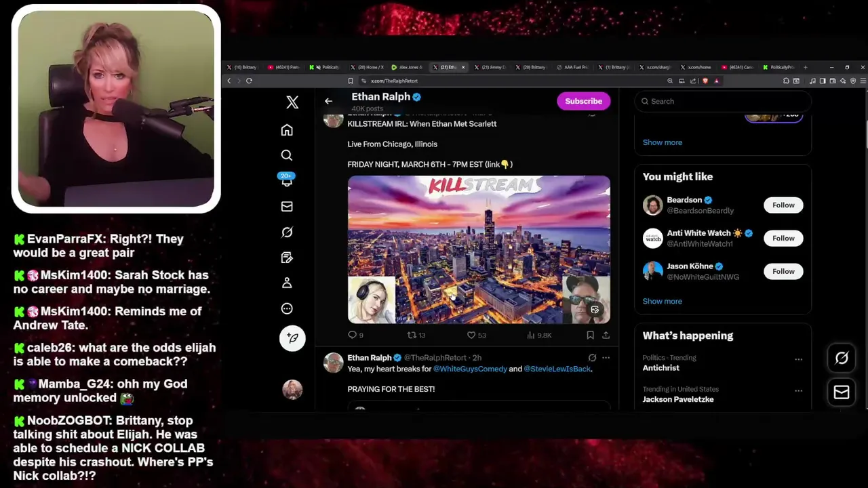
Task: View analytics showing 9.8K views
Action: coord(539,335)
